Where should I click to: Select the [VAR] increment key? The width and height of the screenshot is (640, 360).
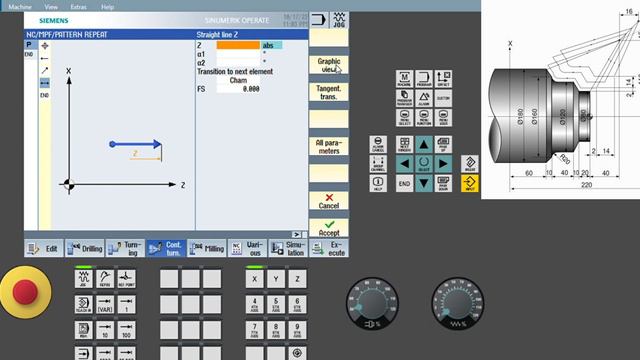(105, 304)
